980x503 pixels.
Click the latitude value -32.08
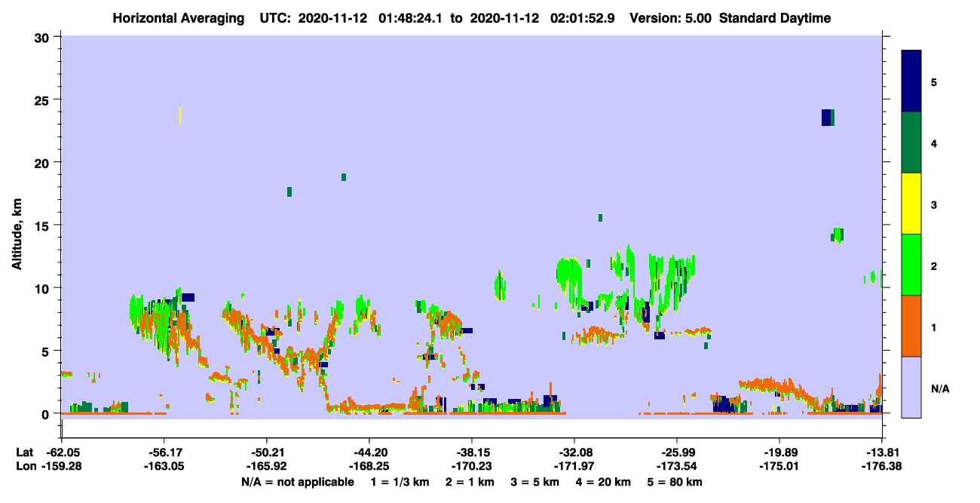pos(574,452)
